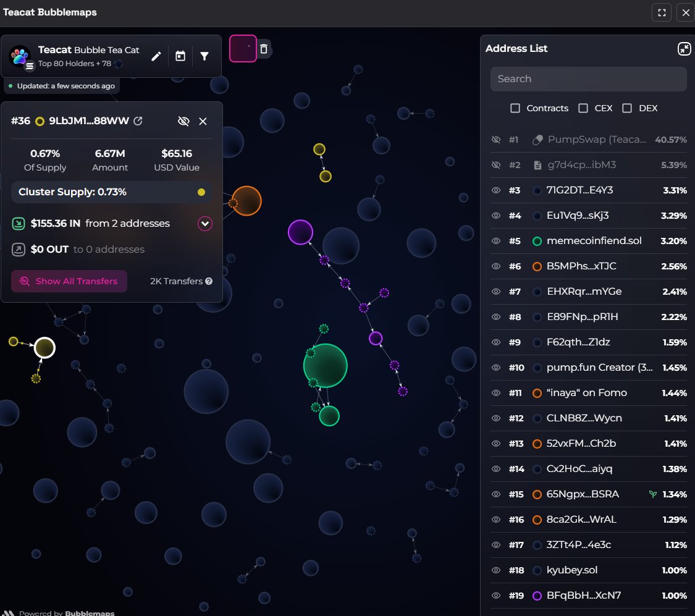
Task: Click the large orange bubble in map
Action: [246, 201]
